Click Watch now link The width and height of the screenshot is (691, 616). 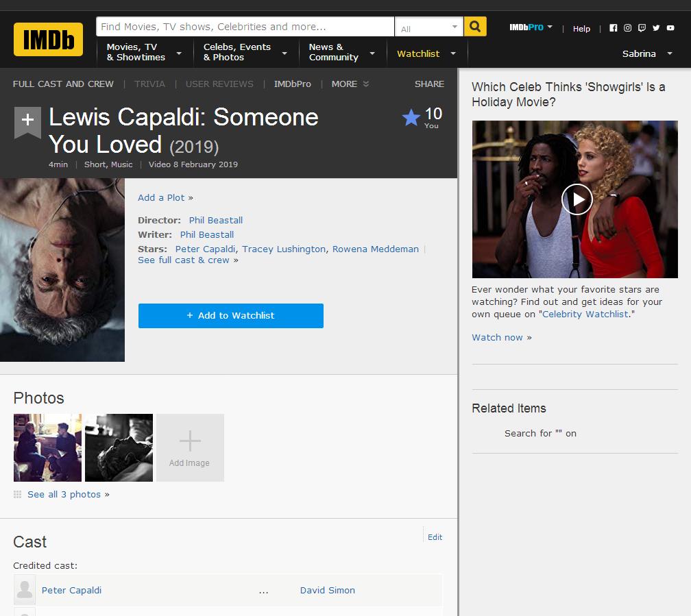497,338
